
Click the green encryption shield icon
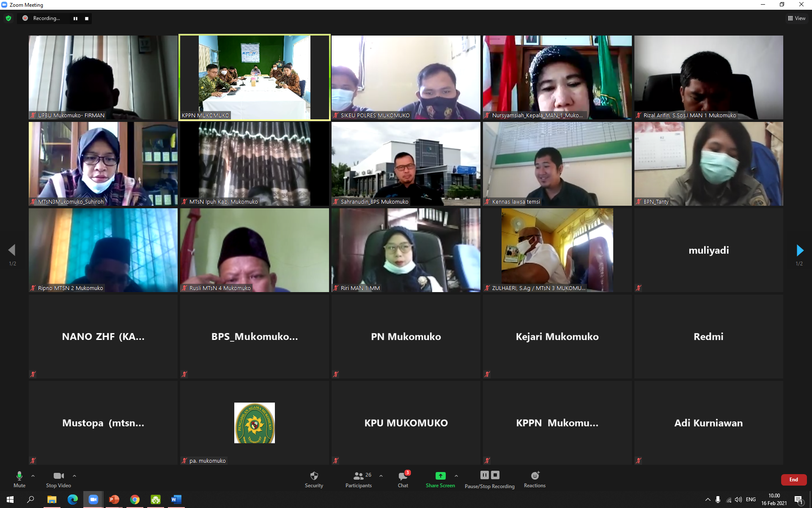click(8, 18)
